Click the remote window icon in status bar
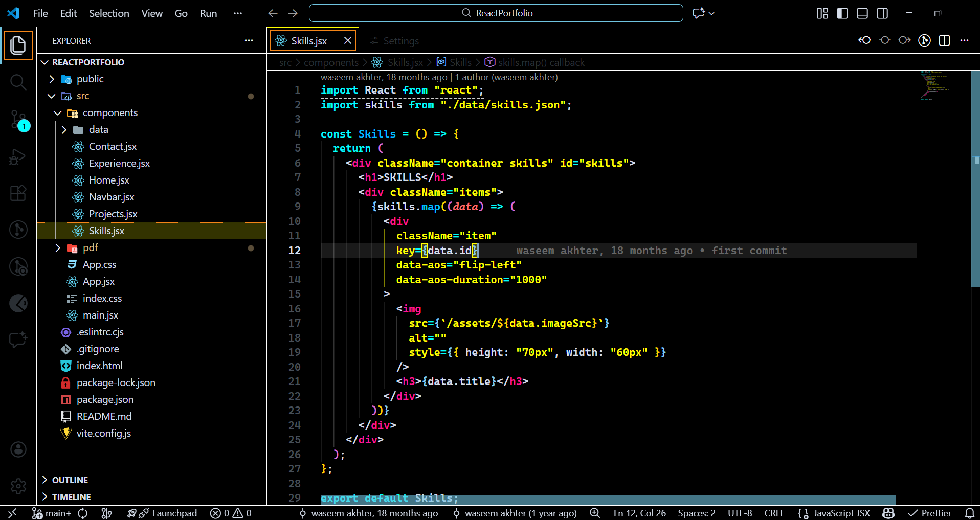980x520 pixels. click(12, 513)
